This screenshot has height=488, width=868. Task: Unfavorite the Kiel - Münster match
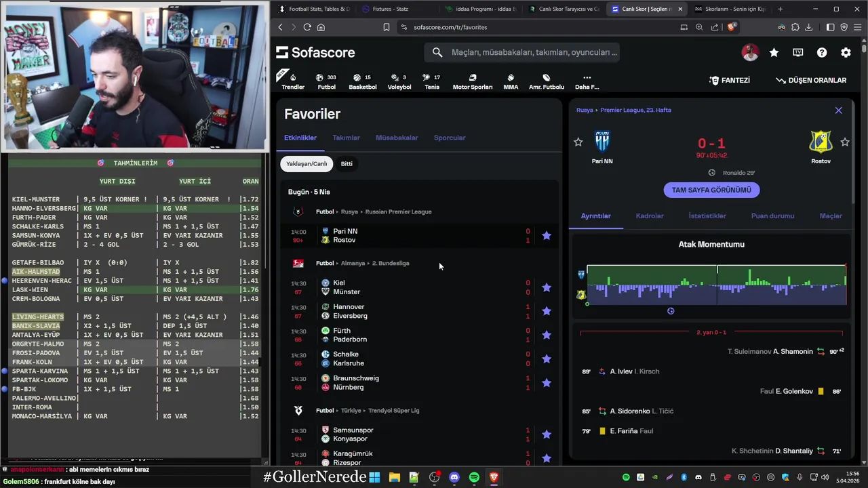pos(547,287)
